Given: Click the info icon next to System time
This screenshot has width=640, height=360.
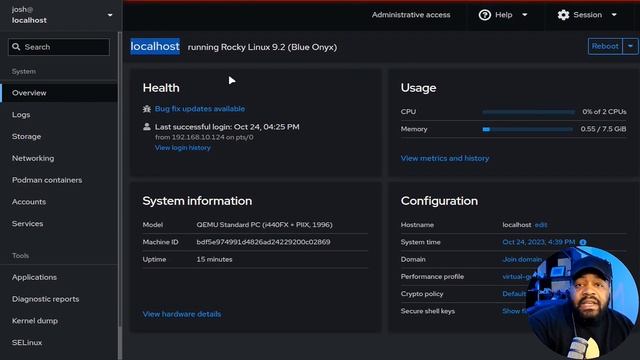Looking at the screenshot, I should click(x=583, y=242).
